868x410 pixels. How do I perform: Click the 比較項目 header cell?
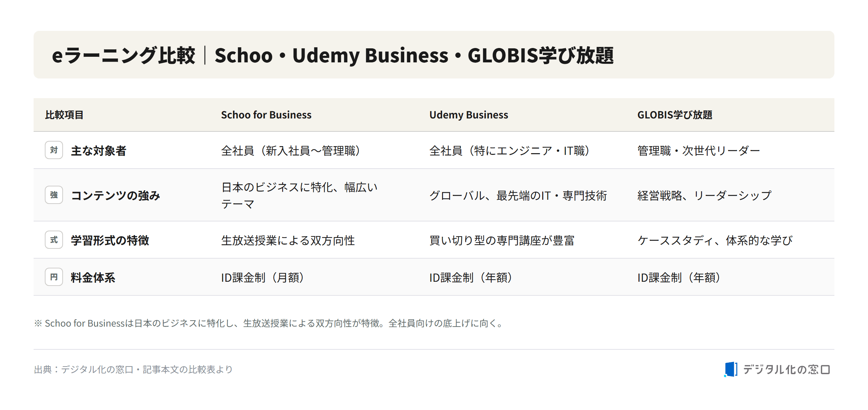pyautogui.click(x=64, y=115)
